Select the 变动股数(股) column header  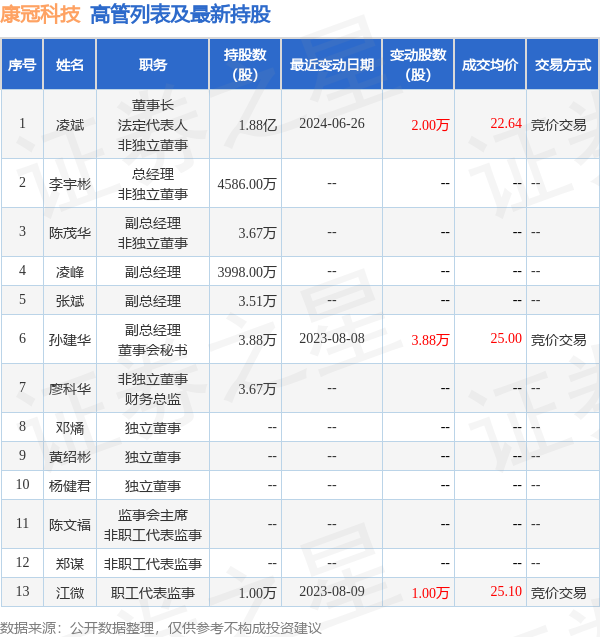pyautogui.click(x=418, y=65)
